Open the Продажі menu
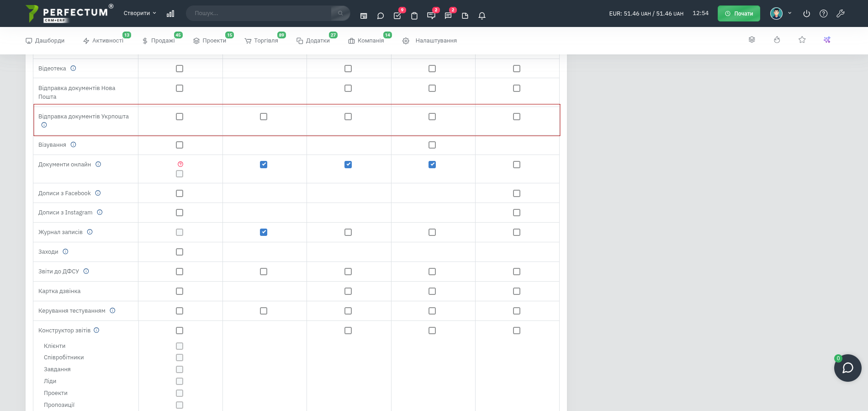This screenshot has width=868, height=411. pos(159,41)
